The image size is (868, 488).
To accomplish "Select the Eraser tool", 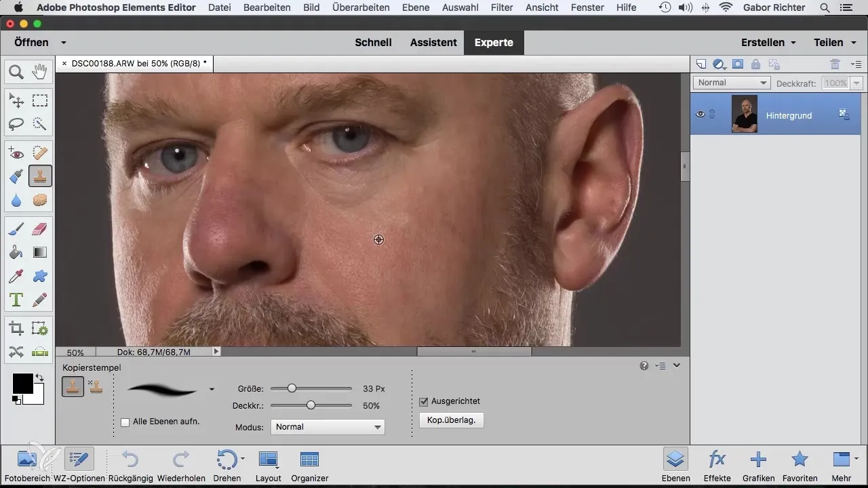I will pos(40,229).
